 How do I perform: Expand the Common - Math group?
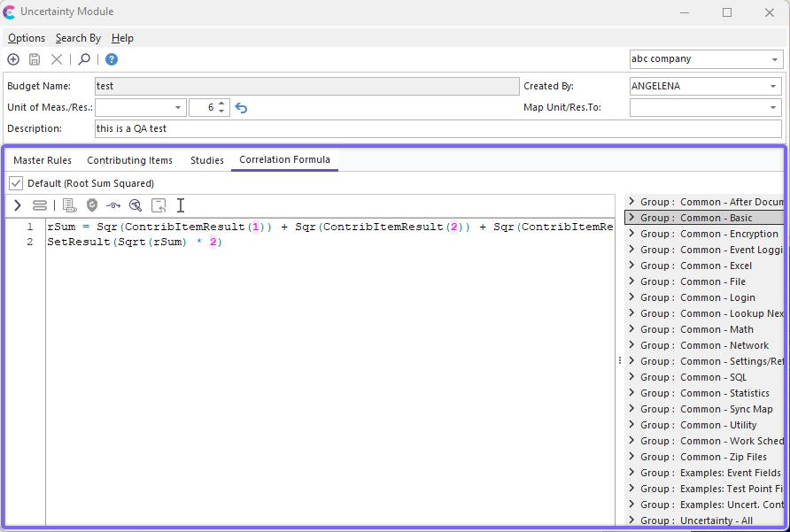click(631, 329)
